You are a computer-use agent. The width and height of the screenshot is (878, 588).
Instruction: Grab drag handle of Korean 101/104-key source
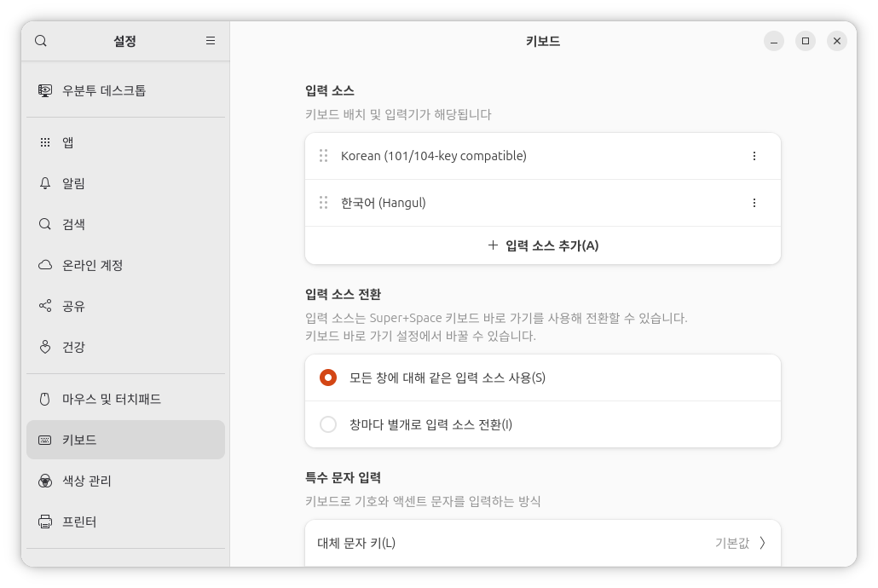[323, 156]
